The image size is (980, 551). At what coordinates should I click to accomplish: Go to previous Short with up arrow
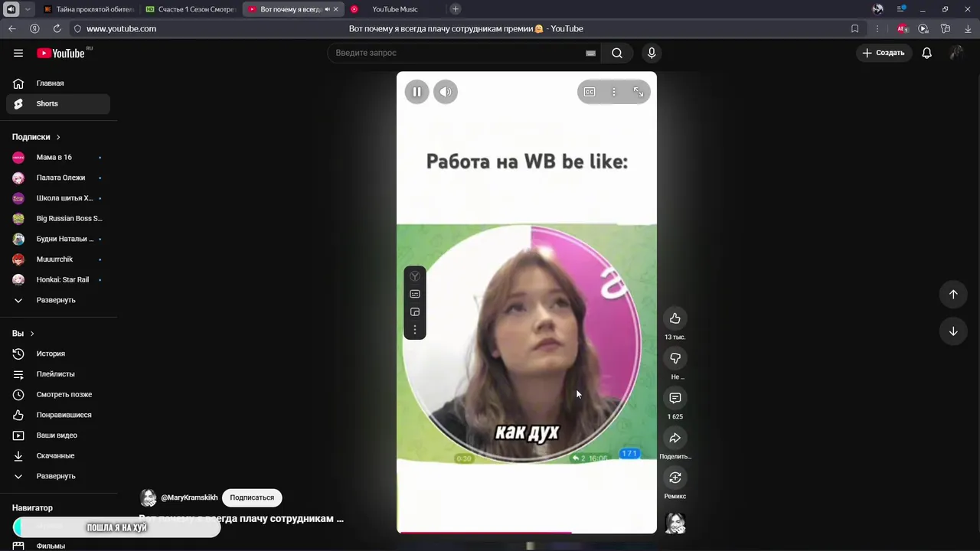click(x=953, y=295)
